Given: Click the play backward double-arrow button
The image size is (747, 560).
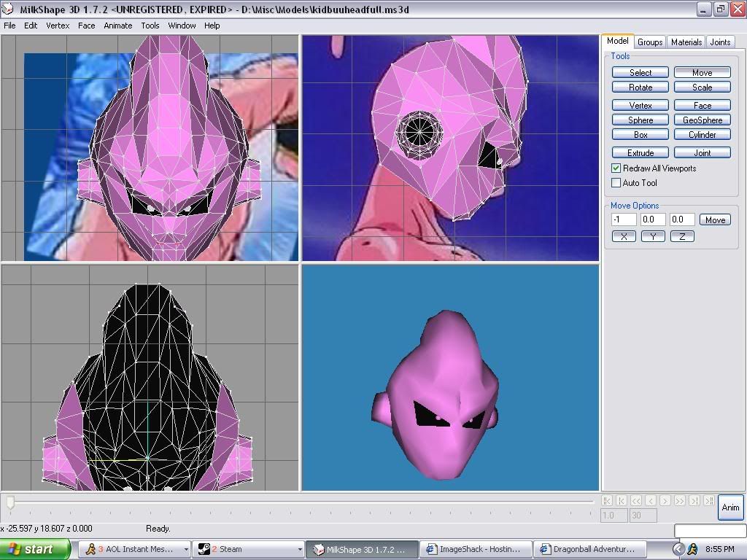Looking at the screenshot, I should (x=636, y=500).
